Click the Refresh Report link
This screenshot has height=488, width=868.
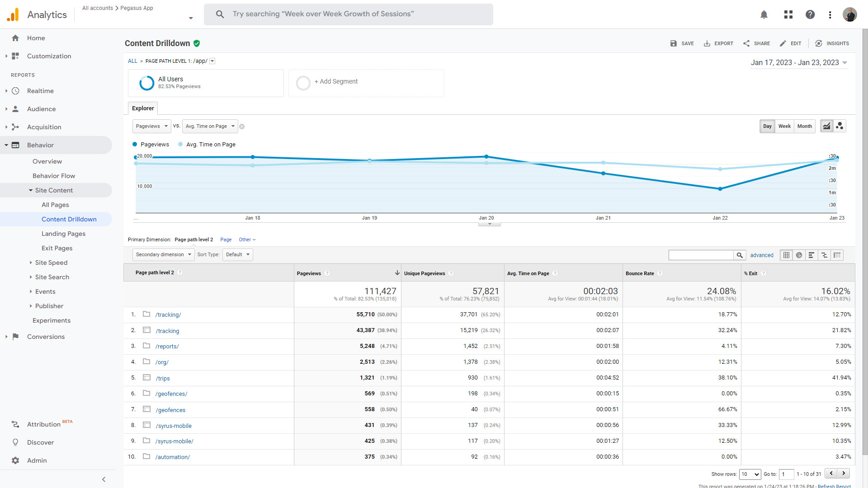(x=834, y=486)
